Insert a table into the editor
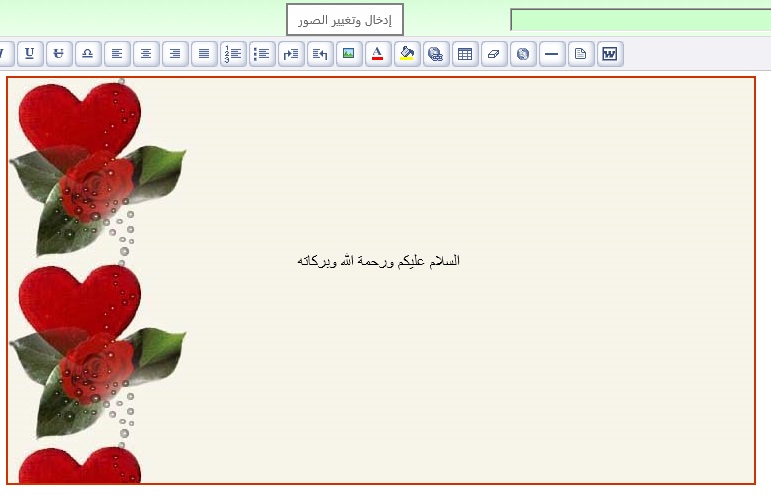This screenshot has width=771, height=500. [465, 54]
